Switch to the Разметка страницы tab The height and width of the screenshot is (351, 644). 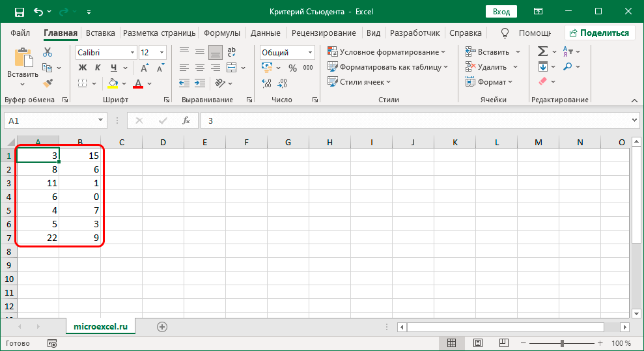click(x=160, y=33)
